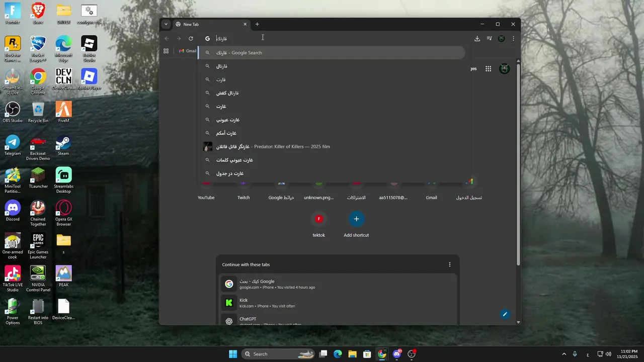Select the 'غارت عيوني' suggestion

[332, 120]
